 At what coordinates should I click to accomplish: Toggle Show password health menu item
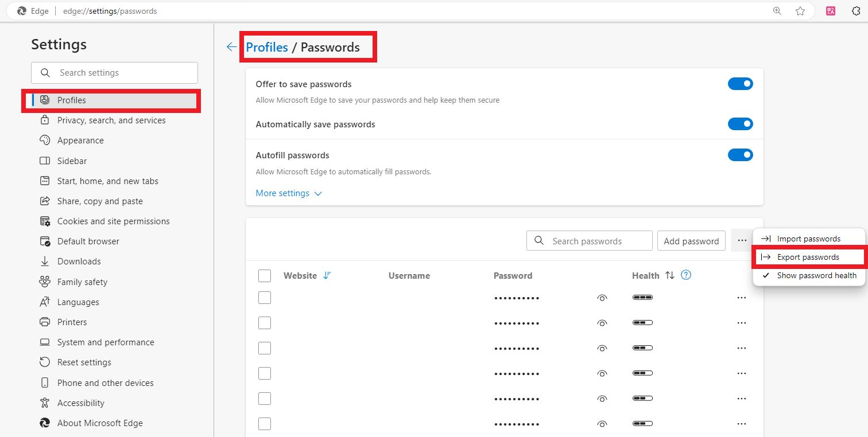point(808,275)
